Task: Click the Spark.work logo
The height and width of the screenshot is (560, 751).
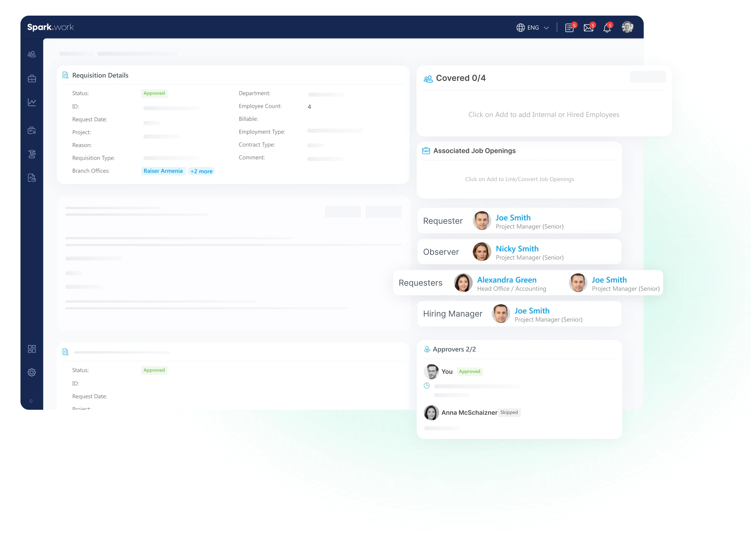Action: click(50, 27)
